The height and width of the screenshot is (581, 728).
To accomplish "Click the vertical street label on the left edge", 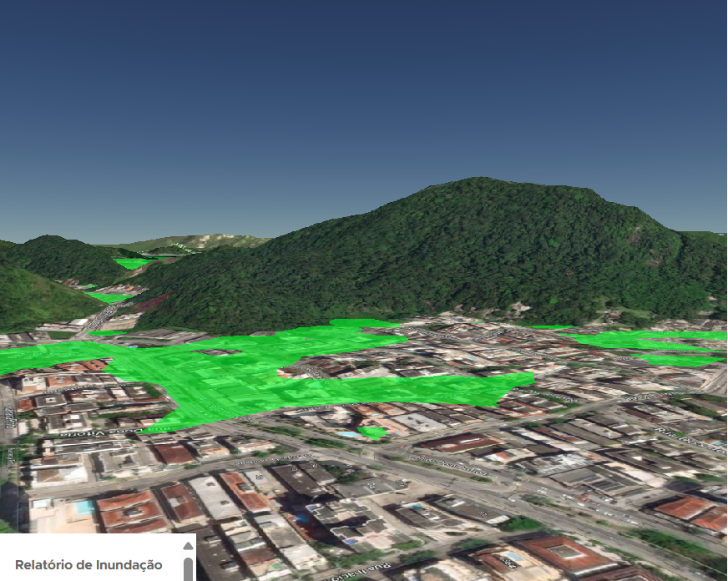I will (10, 417).
